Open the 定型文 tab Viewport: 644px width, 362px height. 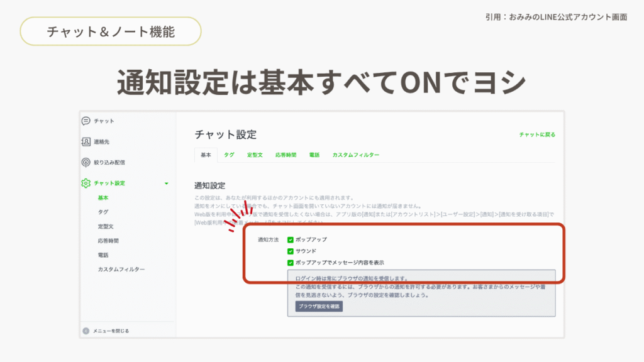point(255,155)
